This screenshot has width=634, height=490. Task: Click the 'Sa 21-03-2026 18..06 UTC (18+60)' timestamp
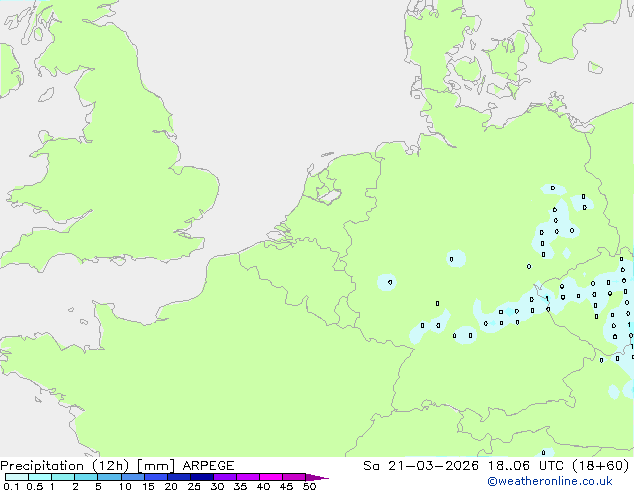(496, 466)
